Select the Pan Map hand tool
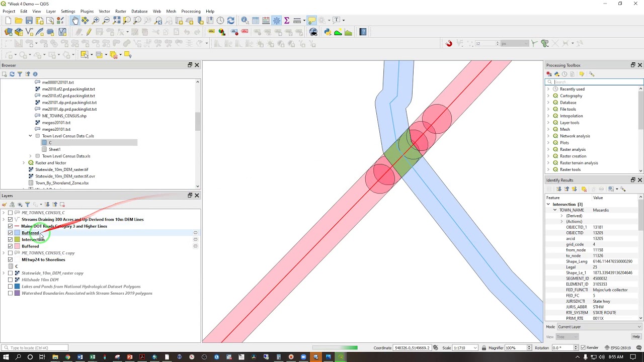 click(75, 21)
